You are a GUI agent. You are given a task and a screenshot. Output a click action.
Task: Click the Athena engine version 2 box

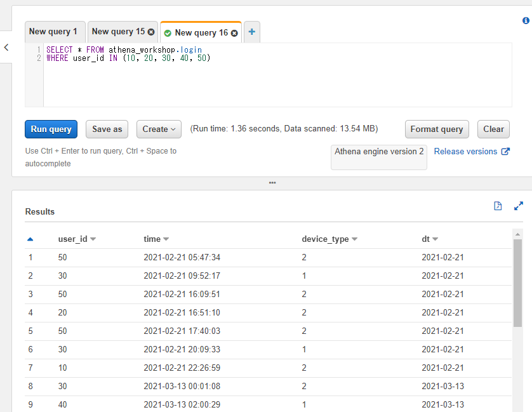click(x=379, y=157)
